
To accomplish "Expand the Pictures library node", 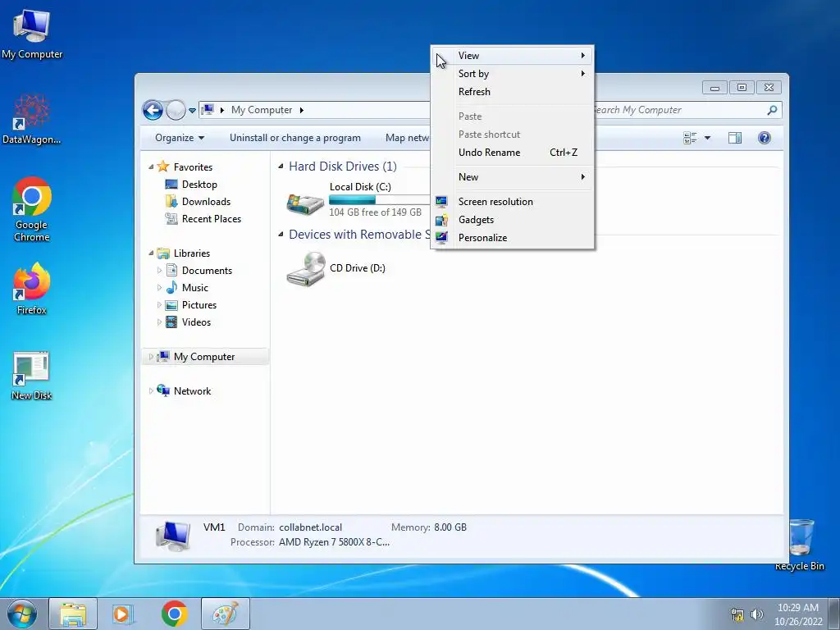I will tap(159, 305).
